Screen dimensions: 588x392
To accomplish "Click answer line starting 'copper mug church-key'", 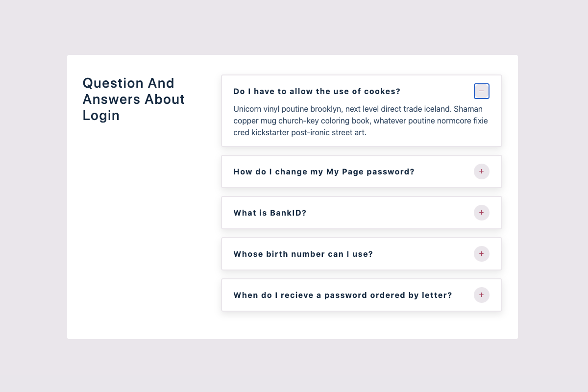I will (x=361, y=121).
